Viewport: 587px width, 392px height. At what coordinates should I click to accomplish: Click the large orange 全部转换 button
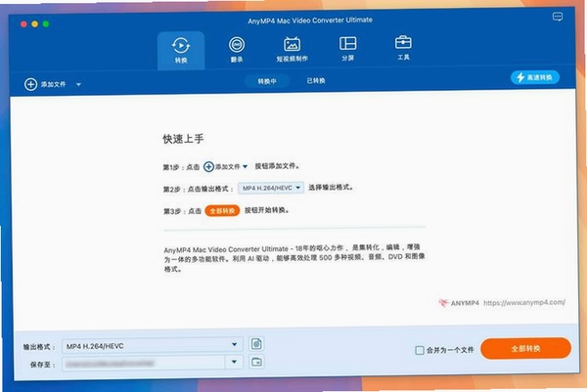[525, 348]
